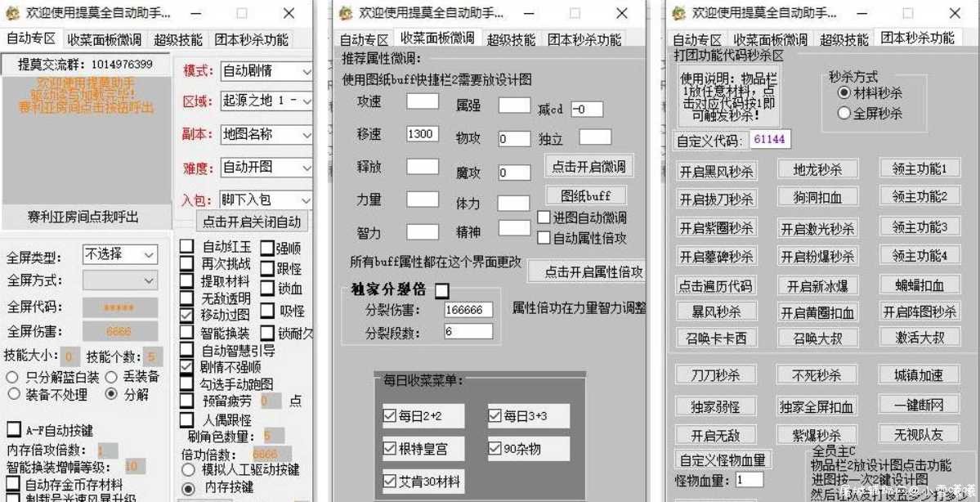Uncheck the 艾肯30材料 checkbox
Screen dimensions: 980x502
click(x=389, y=482)
